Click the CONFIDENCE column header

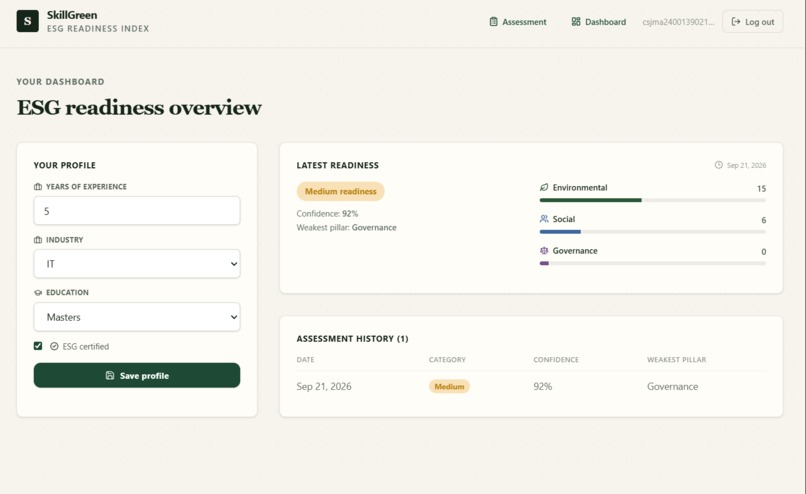click(556, 359)
